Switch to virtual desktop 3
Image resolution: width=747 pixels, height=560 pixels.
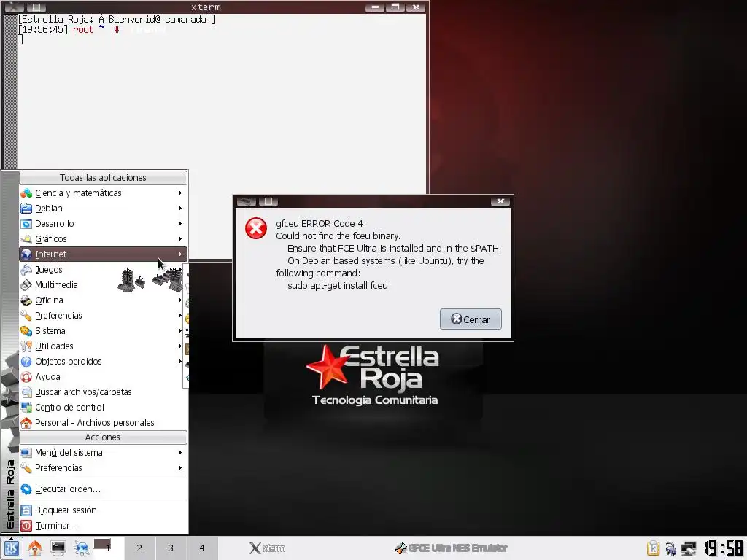(x=171, y=548)
